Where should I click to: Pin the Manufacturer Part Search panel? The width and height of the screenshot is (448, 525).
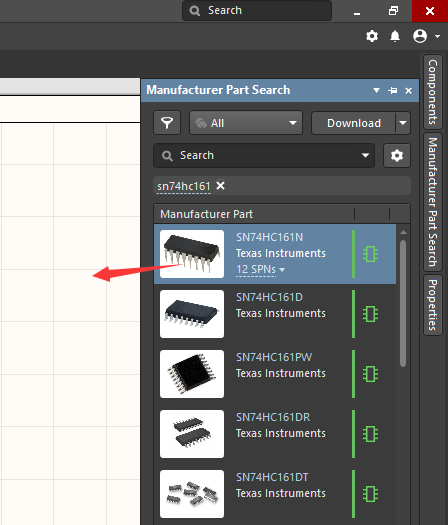coord(393,90)
